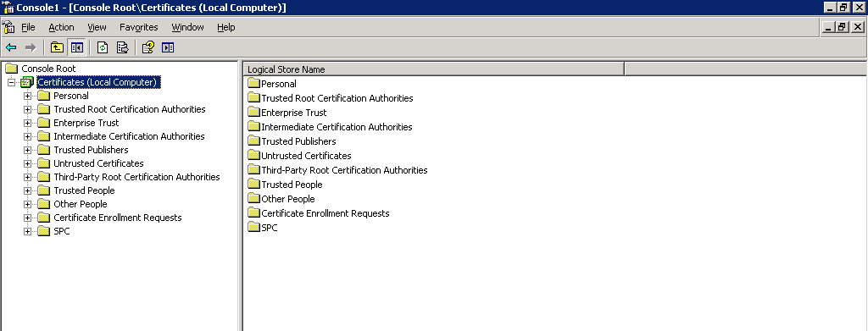Expand the Third-Party Root Certification Authorities tree node
Image resolution: width=868 pixels, height=331 pixels.
(x=27, y=177)
